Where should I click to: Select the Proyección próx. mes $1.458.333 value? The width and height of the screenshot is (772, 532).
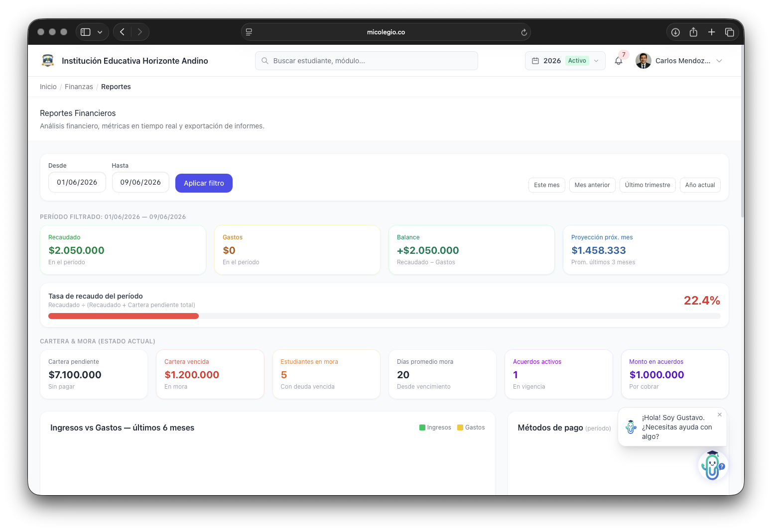pos(599,250)
